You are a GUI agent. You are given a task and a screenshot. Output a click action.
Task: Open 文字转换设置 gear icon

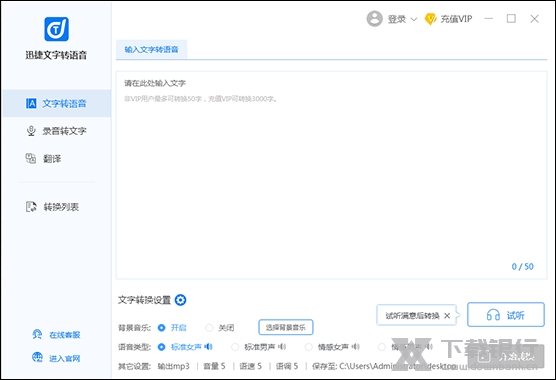(180, 300)
